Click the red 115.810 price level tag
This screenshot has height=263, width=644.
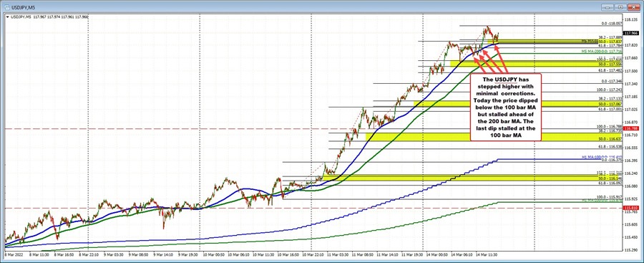pos(631,209)
